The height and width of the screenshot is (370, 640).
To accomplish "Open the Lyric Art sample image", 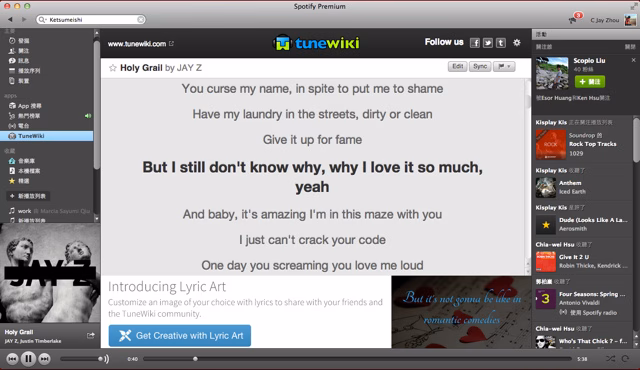I will 461,312.
